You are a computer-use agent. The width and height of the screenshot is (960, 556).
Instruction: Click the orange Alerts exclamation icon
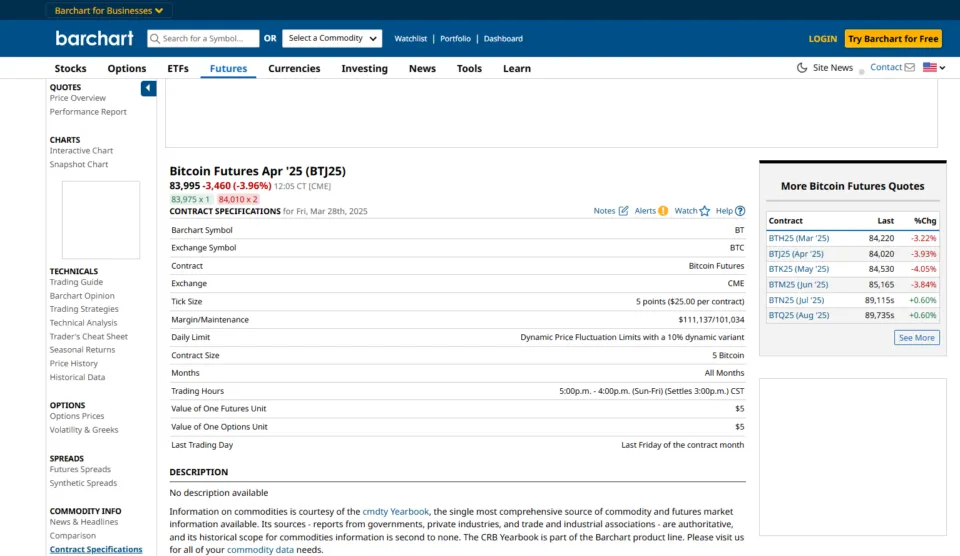point(663,211)
